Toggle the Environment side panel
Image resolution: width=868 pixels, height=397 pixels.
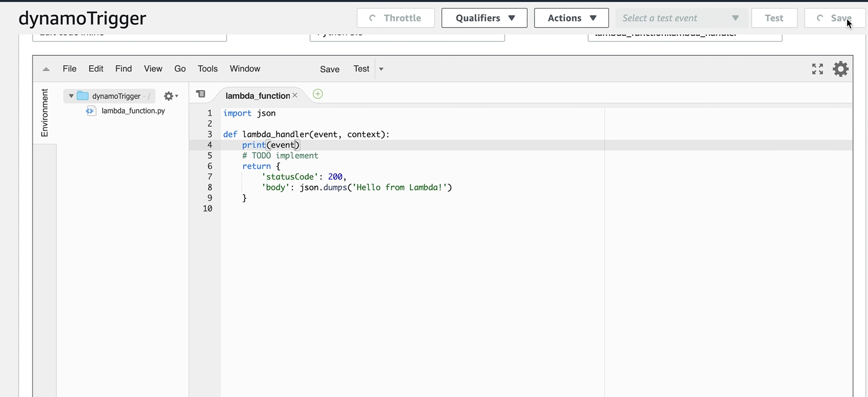45,113
